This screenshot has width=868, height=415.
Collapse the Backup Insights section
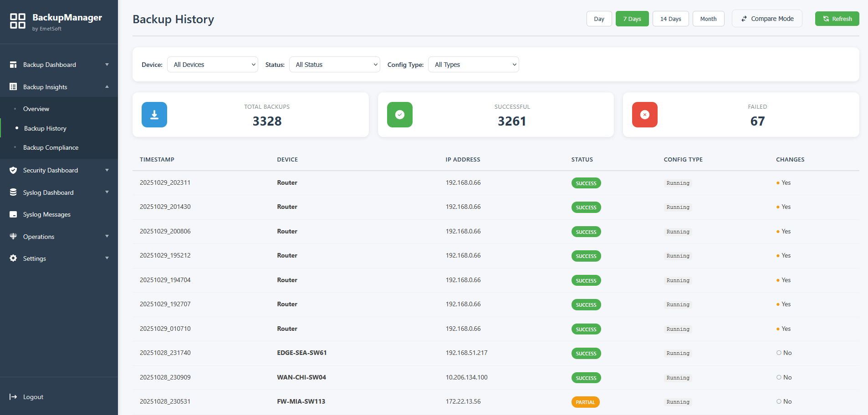coord(107,86)
